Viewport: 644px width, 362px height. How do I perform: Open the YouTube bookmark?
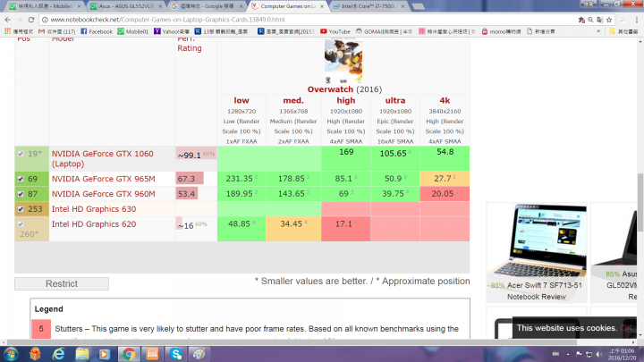[335, 31]
